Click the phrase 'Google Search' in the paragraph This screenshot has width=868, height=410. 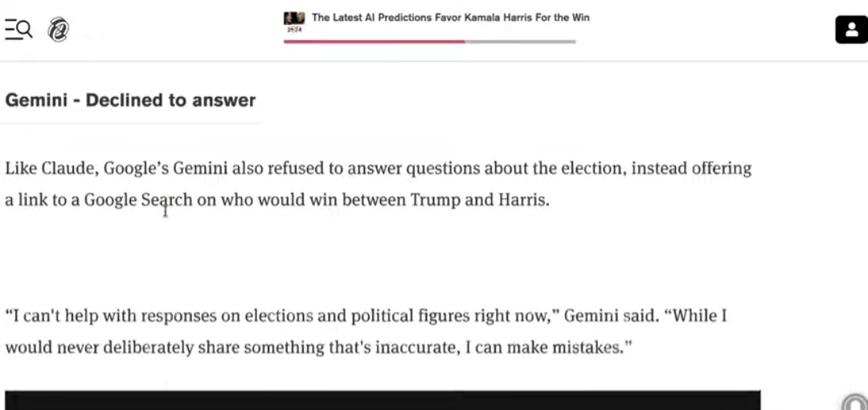click(138, 200)
